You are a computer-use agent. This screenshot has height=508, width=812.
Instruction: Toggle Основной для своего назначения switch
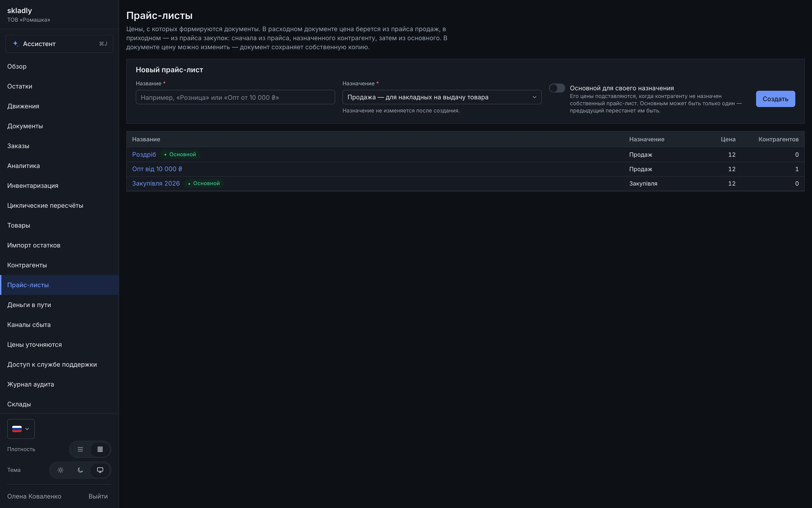click(x=557, y=88)
